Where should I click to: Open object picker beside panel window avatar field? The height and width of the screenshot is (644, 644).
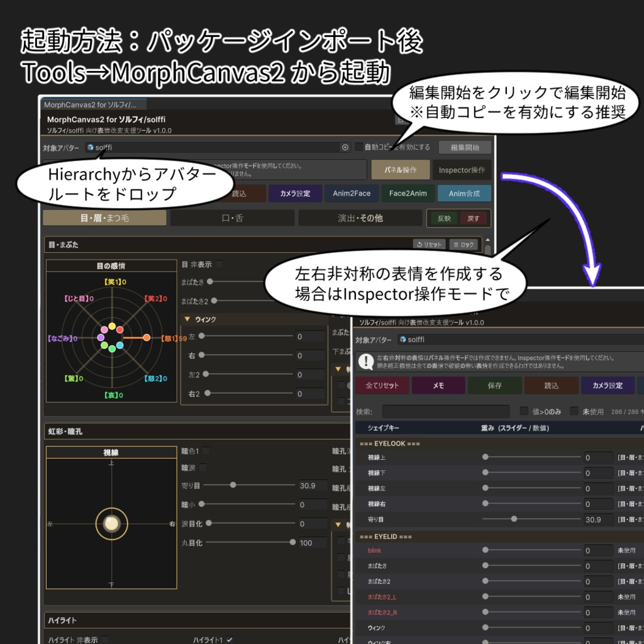[x=345, y=147]
